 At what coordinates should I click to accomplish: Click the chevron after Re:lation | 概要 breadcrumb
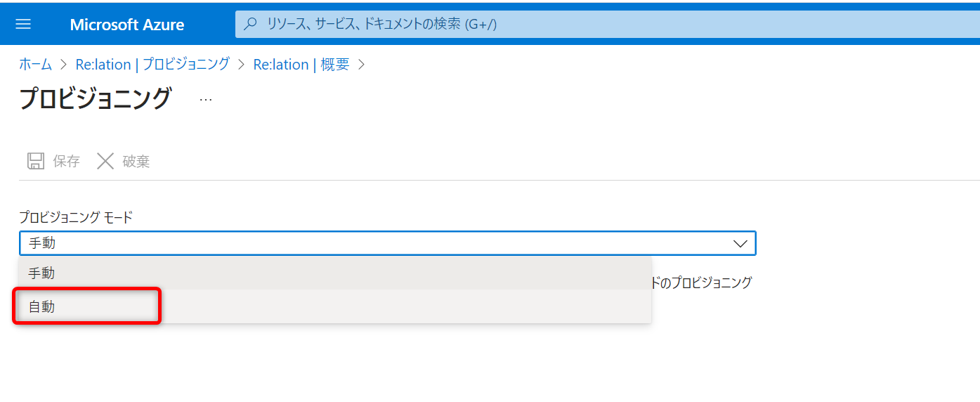click(362, 65)
